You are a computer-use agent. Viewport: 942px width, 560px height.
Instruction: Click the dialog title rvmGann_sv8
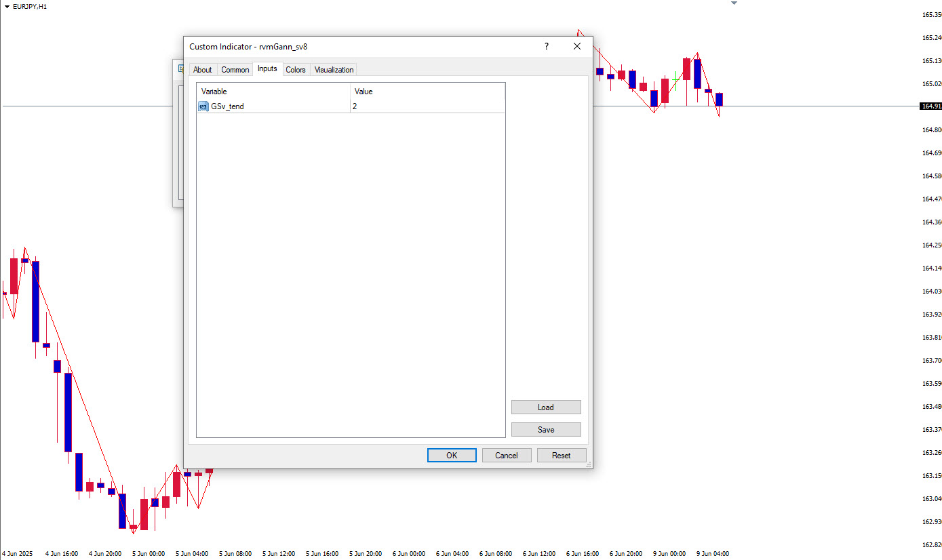[248, 47]
